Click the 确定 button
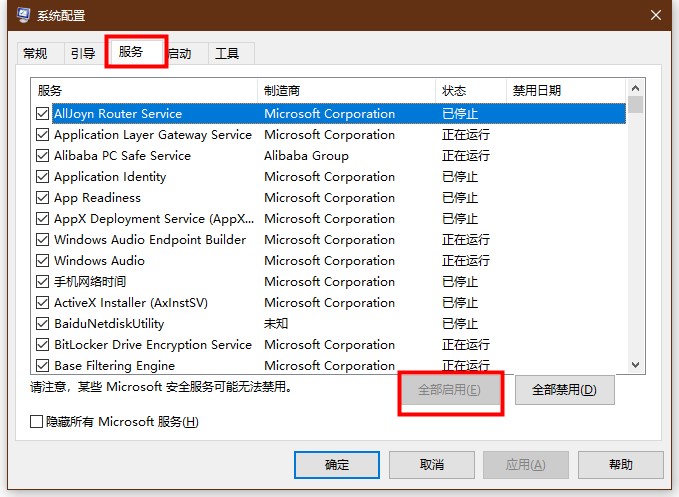The height and width of the screenshot is (497, 679). click(x=337, y=465)
